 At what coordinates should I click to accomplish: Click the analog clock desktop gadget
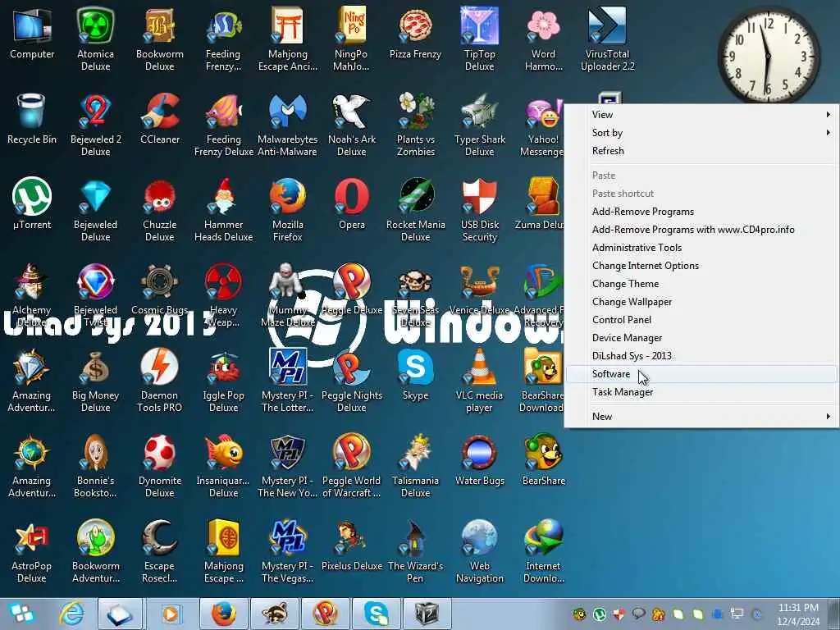tap(768, 56)
